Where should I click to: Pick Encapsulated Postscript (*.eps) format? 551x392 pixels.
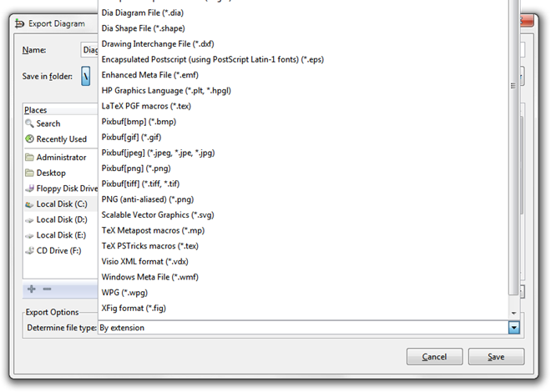(x=213, y=60)
